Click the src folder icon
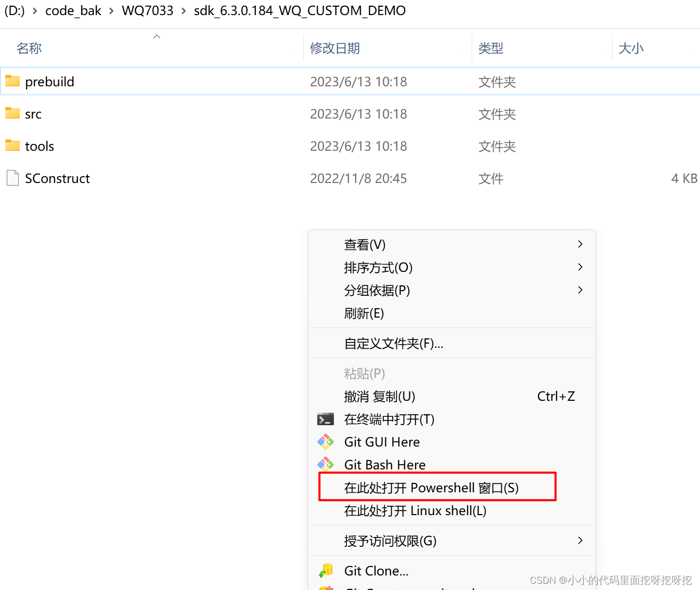The height and width of the screenshot is (590, 700). [x=12, y=113]
